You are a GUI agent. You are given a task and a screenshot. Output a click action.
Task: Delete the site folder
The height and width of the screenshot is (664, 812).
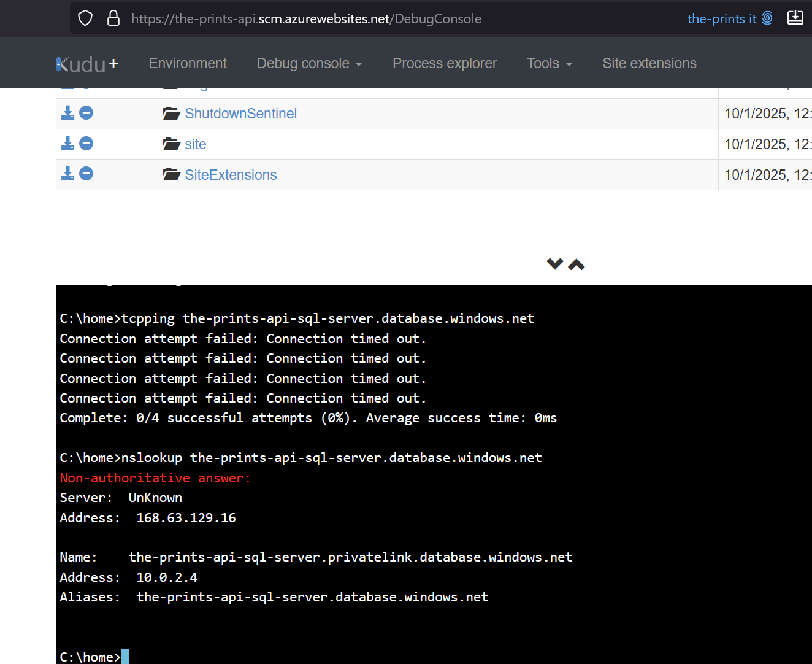pos(86,144)
